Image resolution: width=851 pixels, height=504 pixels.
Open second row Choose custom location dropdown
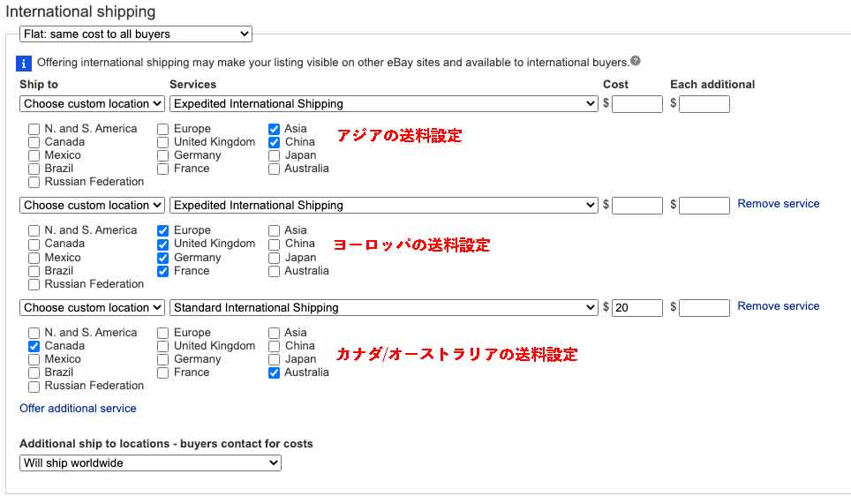[x=92, y=205]
